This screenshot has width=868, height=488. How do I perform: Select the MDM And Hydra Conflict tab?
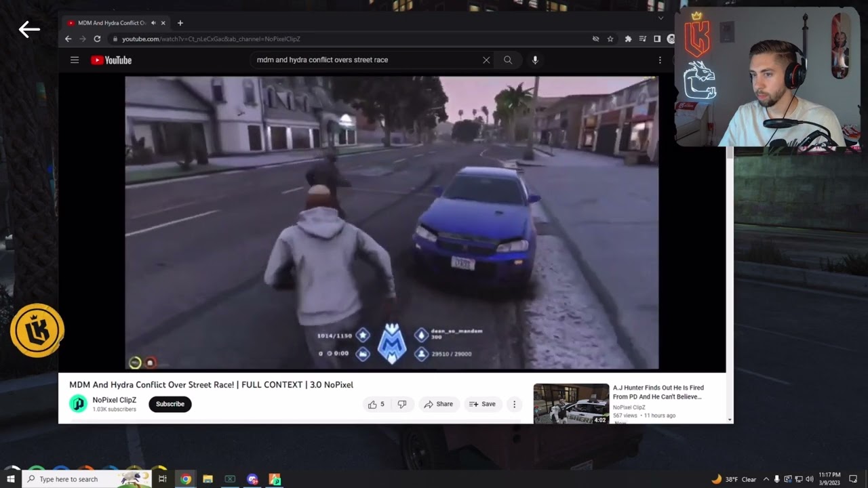(x=115, y=23)
